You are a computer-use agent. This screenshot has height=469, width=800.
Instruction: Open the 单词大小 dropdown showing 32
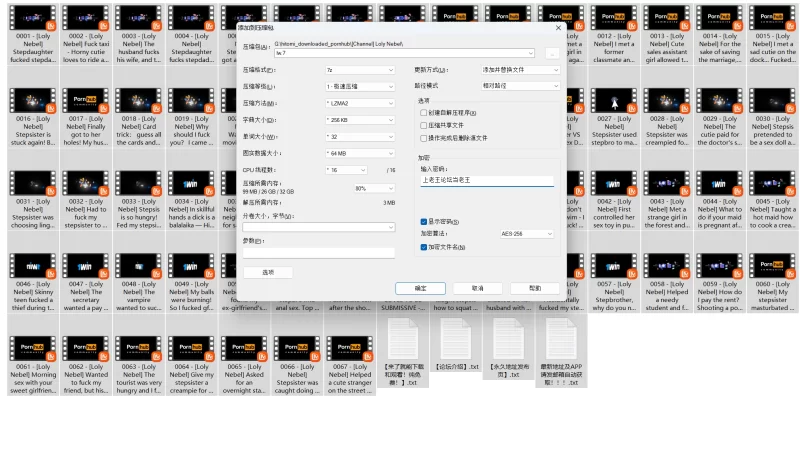[x=360, y=137]
